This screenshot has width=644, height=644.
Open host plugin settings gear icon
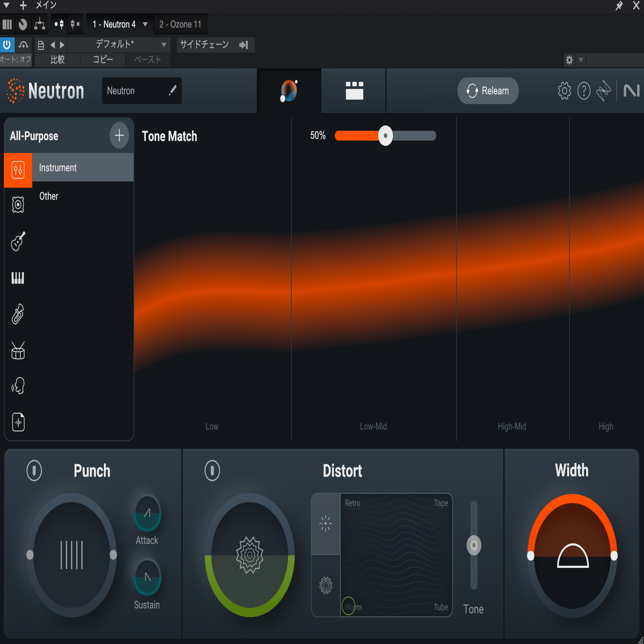[x=569, y=60]
